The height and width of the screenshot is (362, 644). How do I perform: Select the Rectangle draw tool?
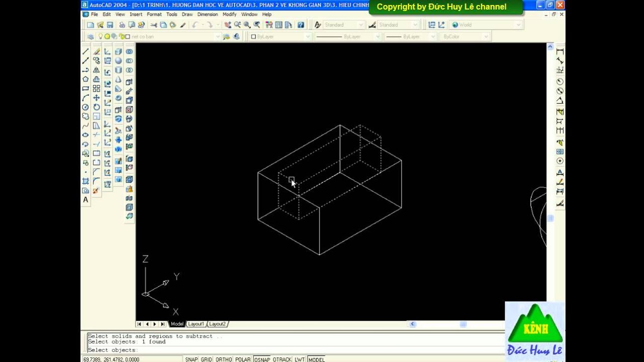click(86, 88)
